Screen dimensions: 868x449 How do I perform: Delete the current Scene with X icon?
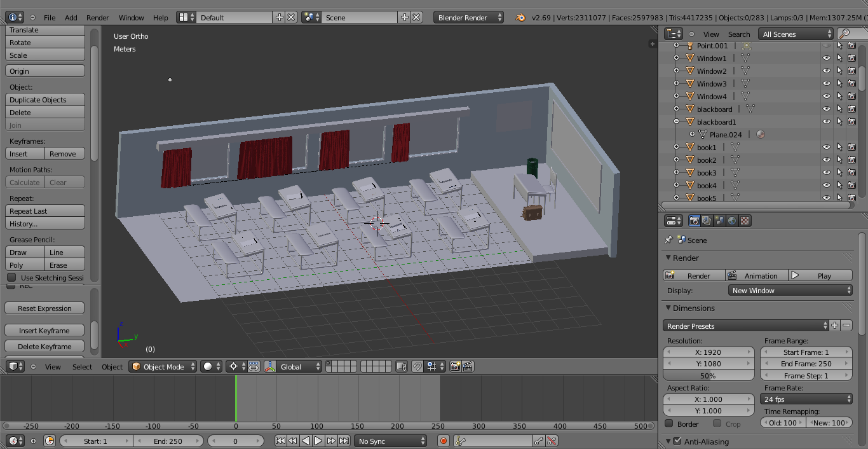pyautogui.click(x=416, y=18)
